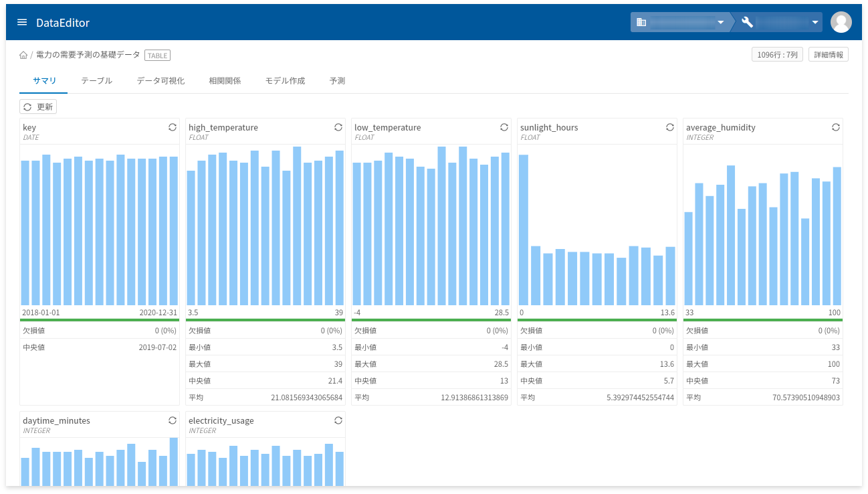Click the daytime_minutes column name
This screenshot has height=494, width=868.
pos(56,420)
